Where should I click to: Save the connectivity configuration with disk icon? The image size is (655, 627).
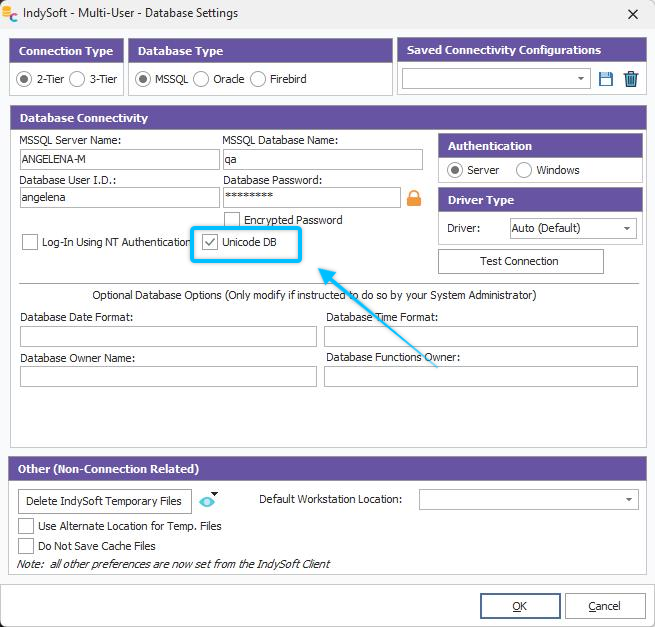pos(606,79)
